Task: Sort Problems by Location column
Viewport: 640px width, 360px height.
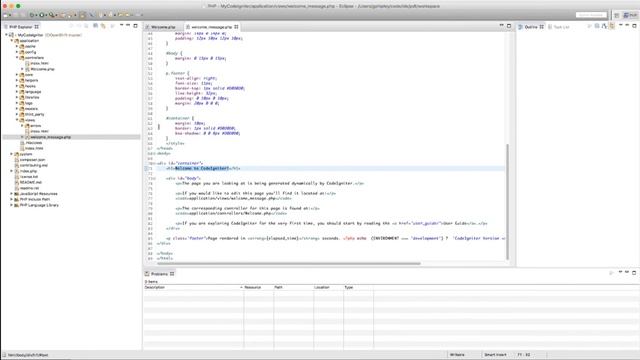Action: point(328,287)
